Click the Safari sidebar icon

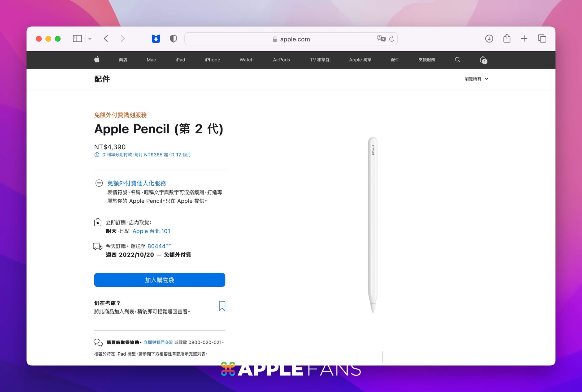[78, 38]
